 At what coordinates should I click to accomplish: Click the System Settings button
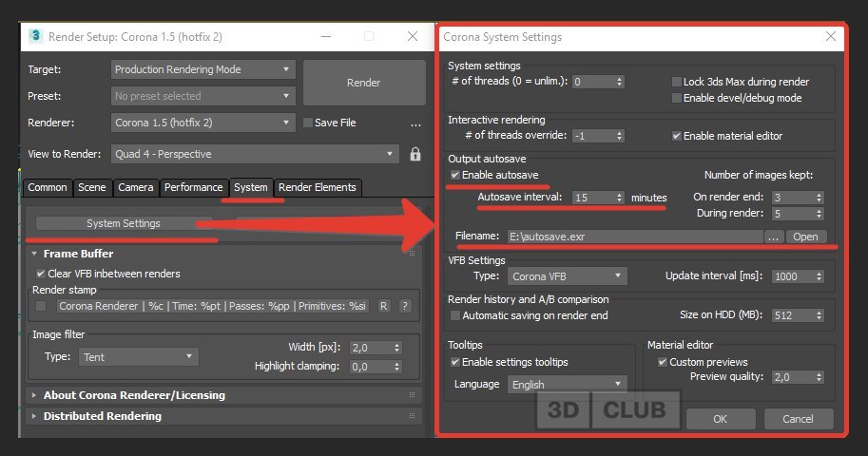click(124, 223)
